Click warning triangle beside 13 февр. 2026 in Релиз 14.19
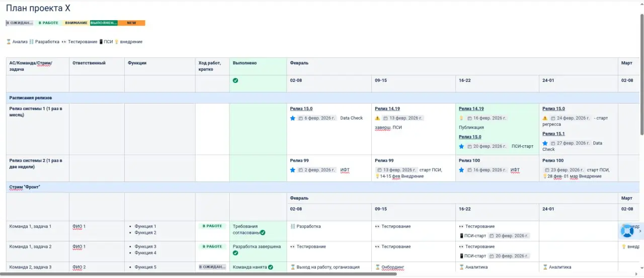 click(377, 118)
